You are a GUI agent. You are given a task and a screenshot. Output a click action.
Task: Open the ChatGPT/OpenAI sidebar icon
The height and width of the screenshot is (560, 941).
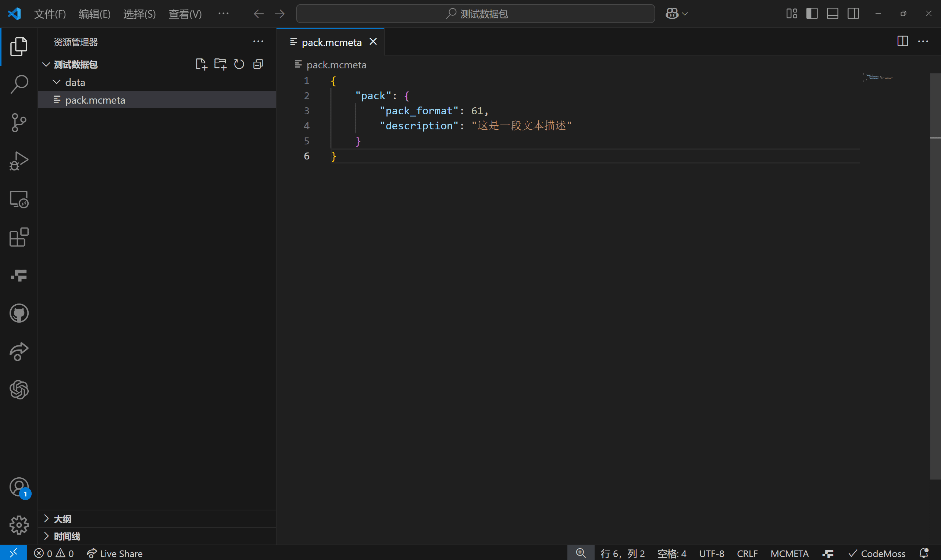[x=19, y=390]
